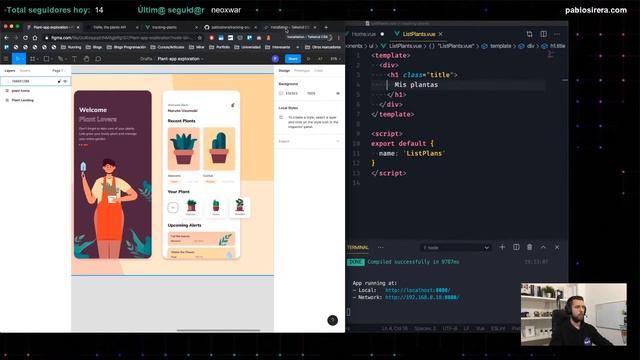The width and height of the screenshot is (640, 360).
Task: Expand the Page 1 dropdown in Figma
Action: point(58,71)
